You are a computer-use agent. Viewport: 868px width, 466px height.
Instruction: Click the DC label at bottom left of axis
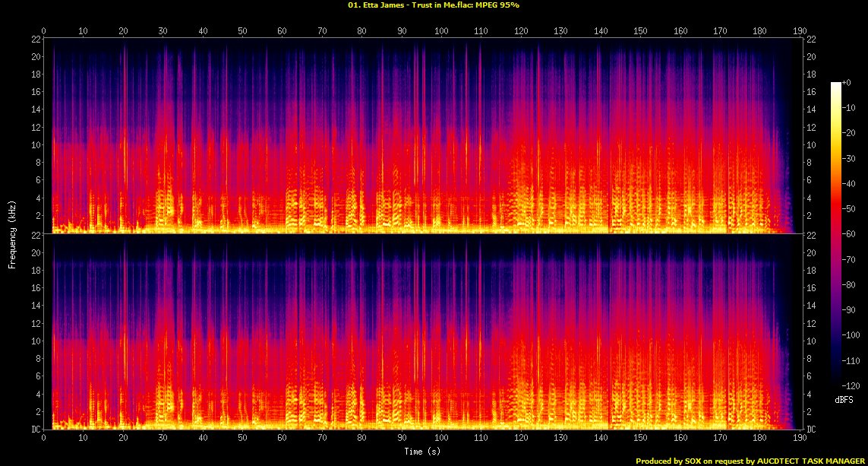(34, 430)
